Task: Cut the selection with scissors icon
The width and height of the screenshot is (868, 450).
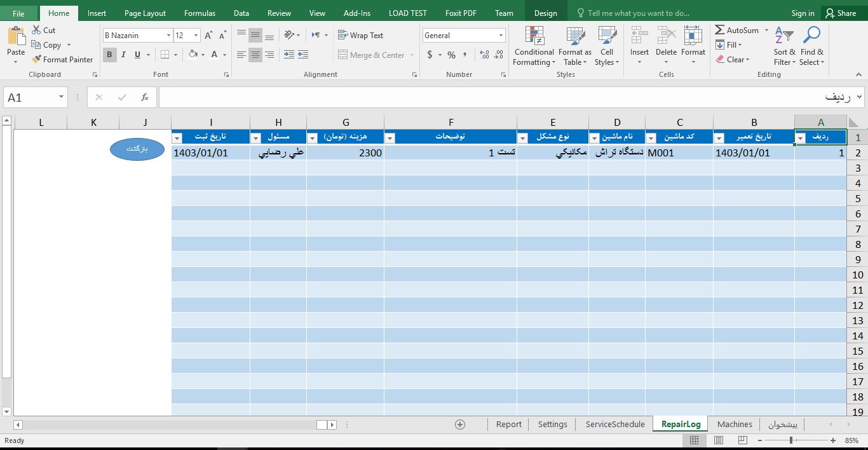Action: pos(36,31)
